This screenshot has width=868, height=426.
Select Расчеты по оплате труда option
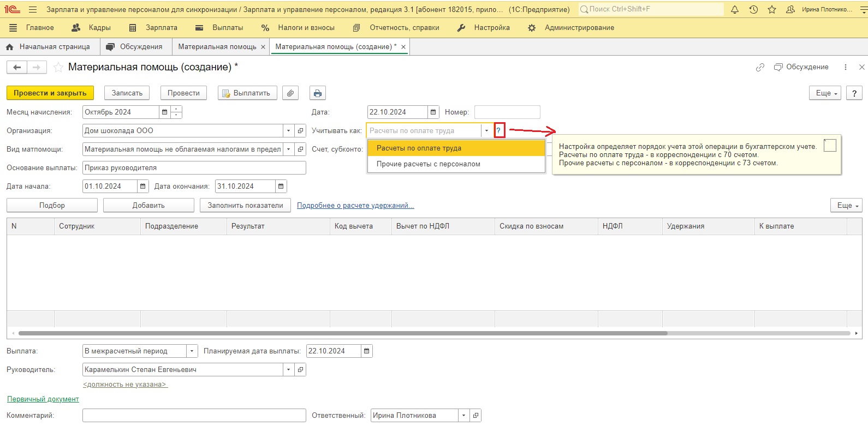tap(456, 148)
